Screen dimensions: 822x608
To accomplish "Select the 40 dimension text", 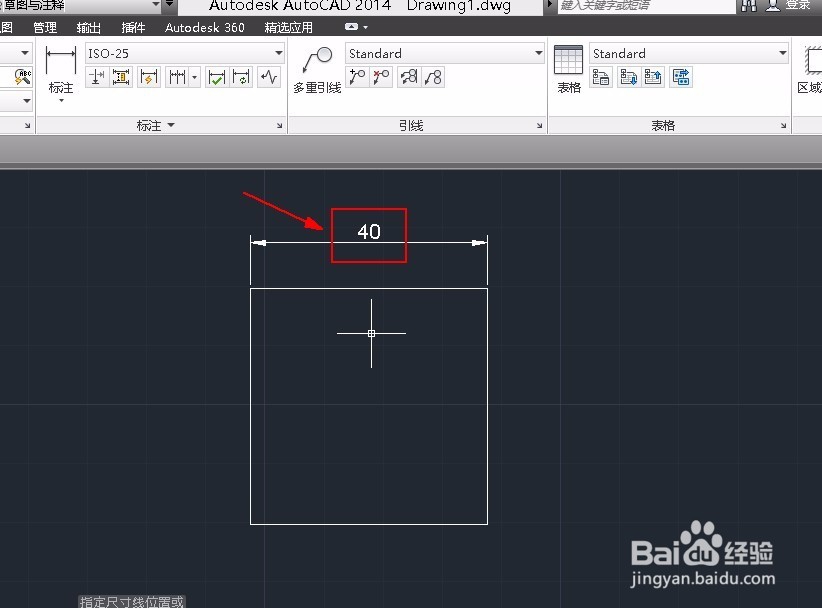I will coord(369,231).
